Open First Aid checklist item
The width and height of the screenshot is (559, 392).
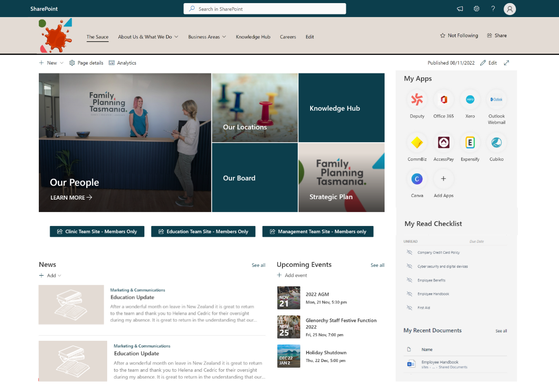[423, 308]
